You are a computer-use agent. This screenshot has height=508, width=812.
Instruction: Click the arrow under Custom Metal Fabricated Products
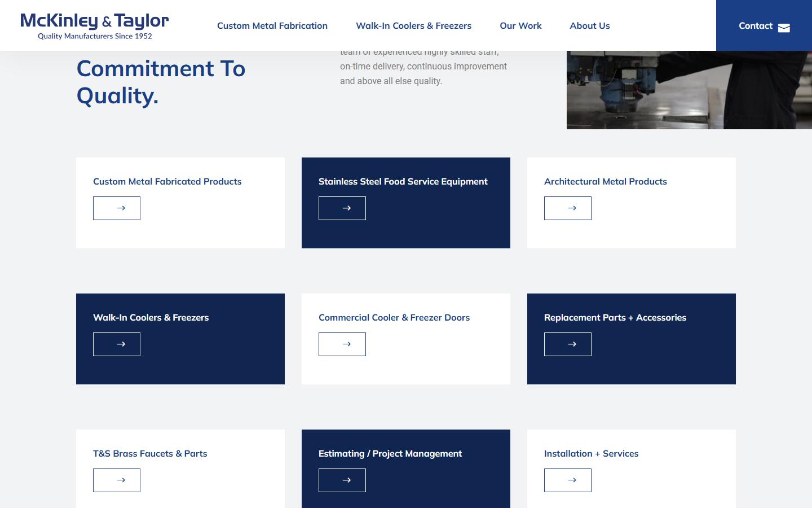tap(117, 208)
